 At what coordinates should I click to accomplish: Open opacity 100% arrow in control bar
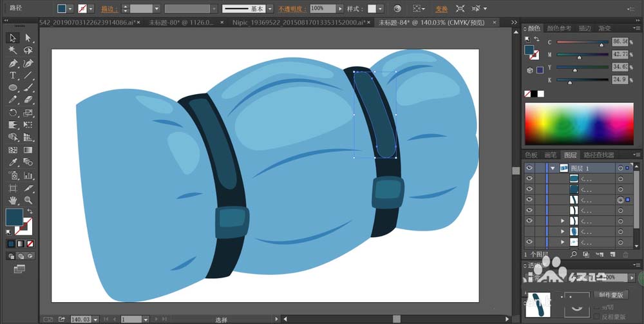point(339,8)
